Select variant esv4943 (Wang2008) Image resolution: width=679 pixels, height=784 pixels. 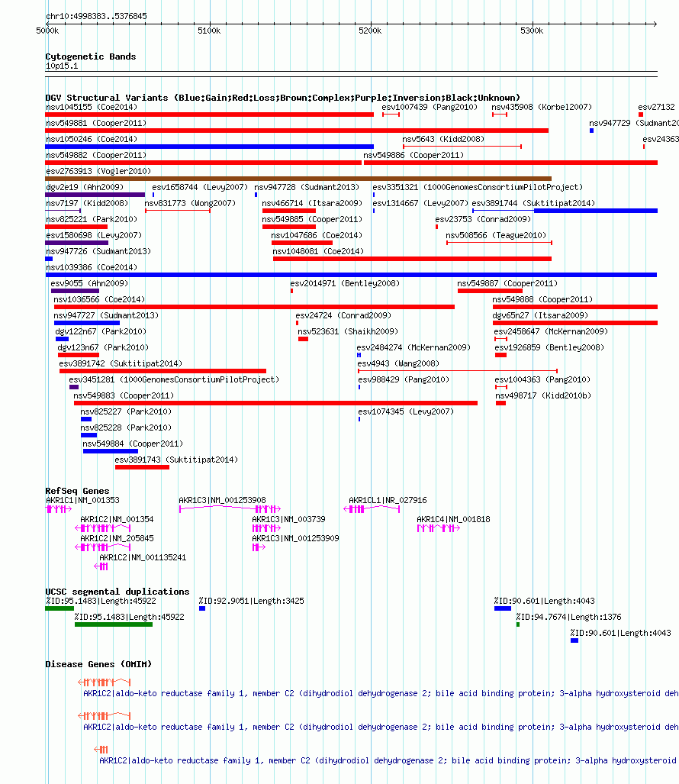pos(398,363)
